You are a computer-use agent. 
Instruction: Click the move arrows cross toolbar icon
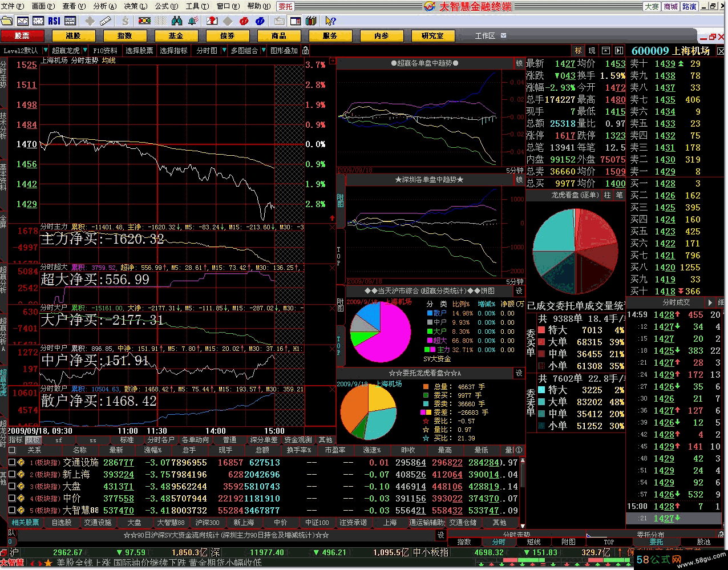[90, 21]
